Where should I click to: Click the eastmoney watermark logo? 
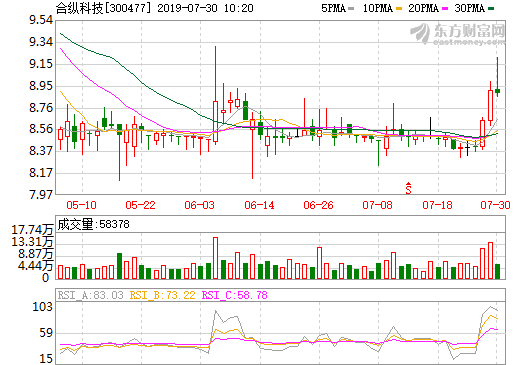point(457,34)
